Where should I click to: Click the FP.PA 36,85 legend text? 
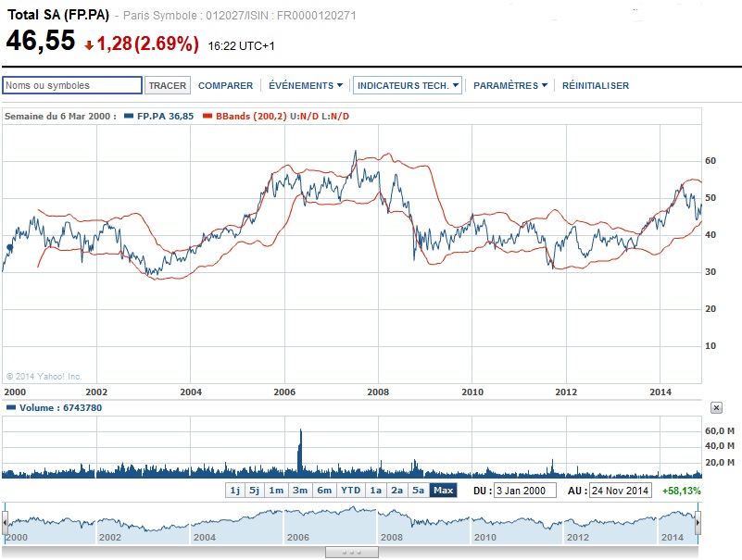point(165,117)
